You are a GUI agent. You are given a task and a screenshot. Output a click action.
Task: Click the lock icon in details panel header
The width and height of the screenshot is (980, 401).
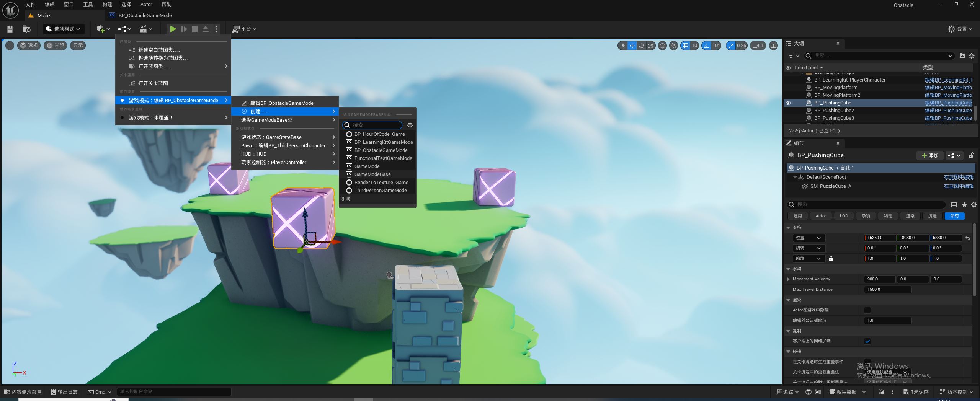[x=971, y=156]
